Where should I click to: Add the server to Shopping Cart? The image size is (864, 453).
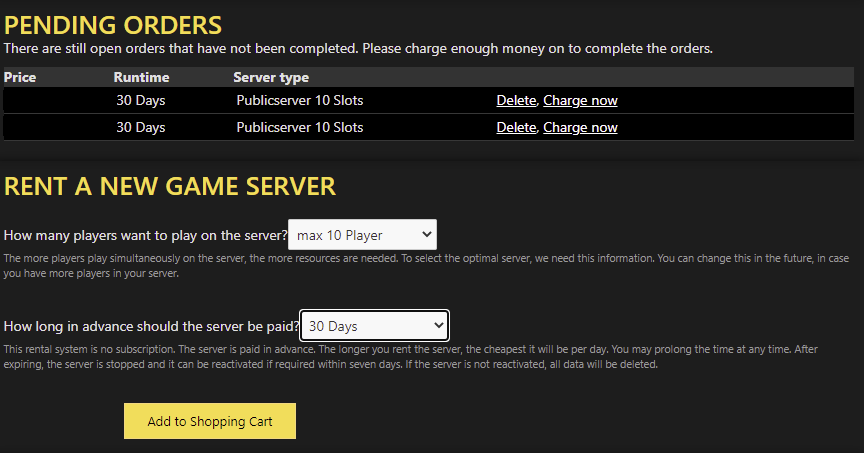pyautogui.click(x=209, y=421)
